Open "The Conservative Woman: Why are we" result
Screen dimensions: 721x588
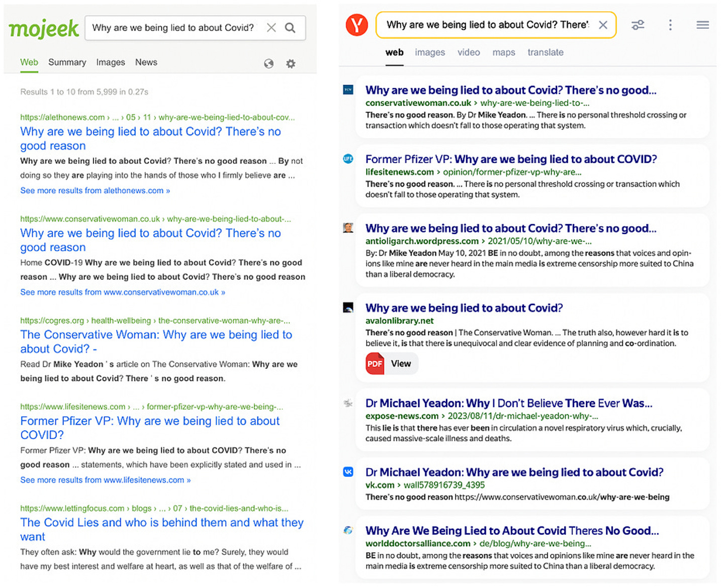(156, 342)
